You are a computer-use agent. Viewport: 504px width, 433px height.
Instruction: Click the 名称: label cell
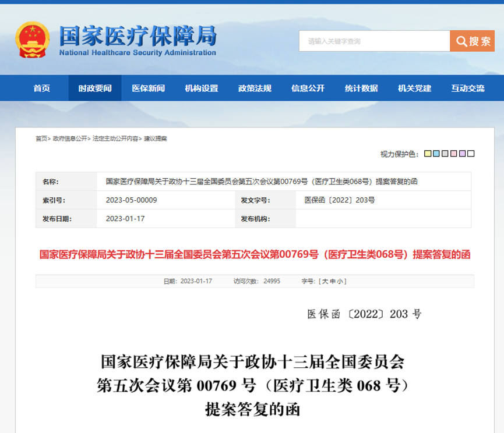[66, 182]
